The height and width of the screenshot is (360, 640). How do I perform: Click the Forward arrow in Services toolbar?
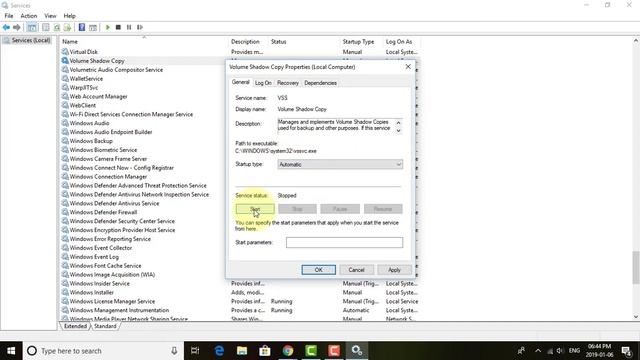17,27
